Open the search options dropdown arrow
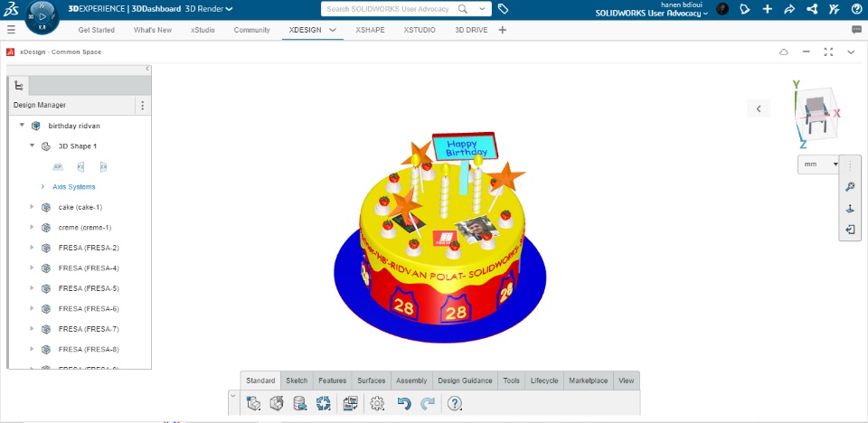Viewport: 868px width, 423px height. (x=482, y=9)
